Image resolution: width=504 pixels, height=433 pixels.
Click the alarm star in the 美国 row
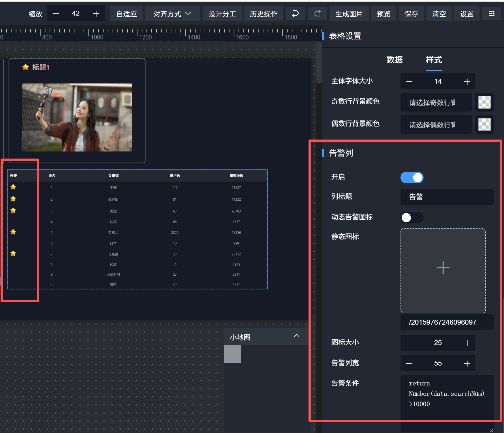(x=13, y=211)
